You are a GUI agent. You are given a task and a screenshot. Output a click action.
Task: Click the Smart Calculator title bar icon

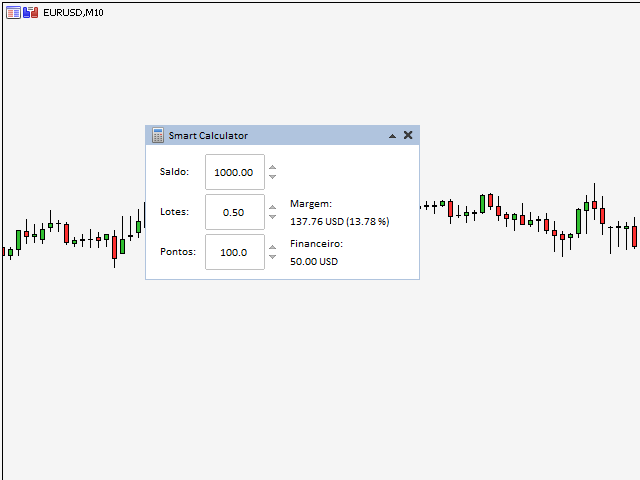158,135
